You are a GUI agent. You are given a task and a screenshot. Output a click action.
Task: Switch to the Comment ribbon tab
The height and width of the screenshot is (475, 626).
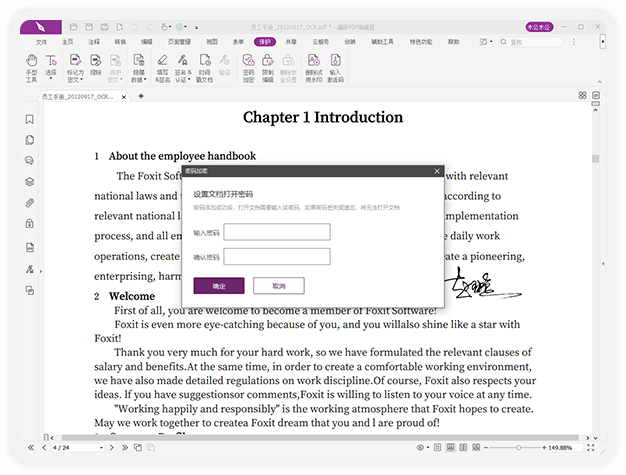[x=94, y=42]
